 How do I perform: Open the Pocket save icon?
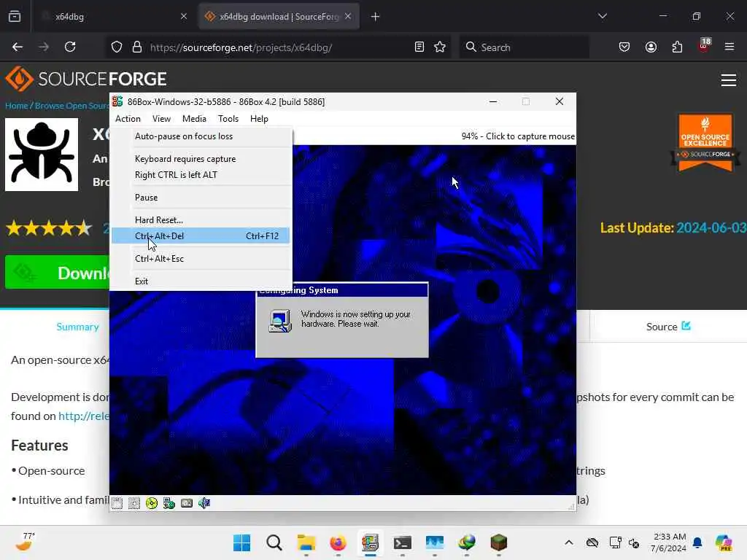[x=624, y=47]
